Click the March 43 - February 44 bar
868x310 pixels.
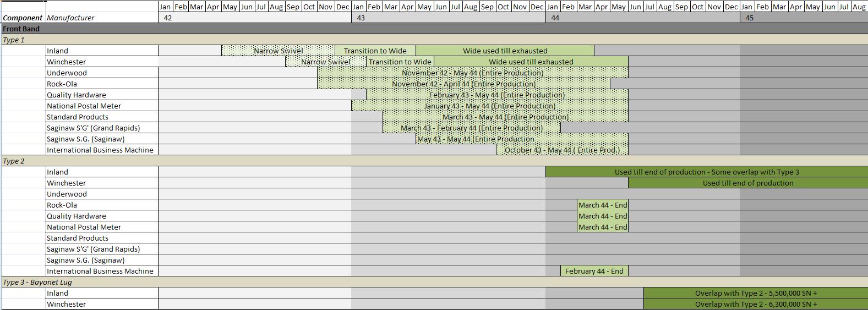[x=472, y=128]
